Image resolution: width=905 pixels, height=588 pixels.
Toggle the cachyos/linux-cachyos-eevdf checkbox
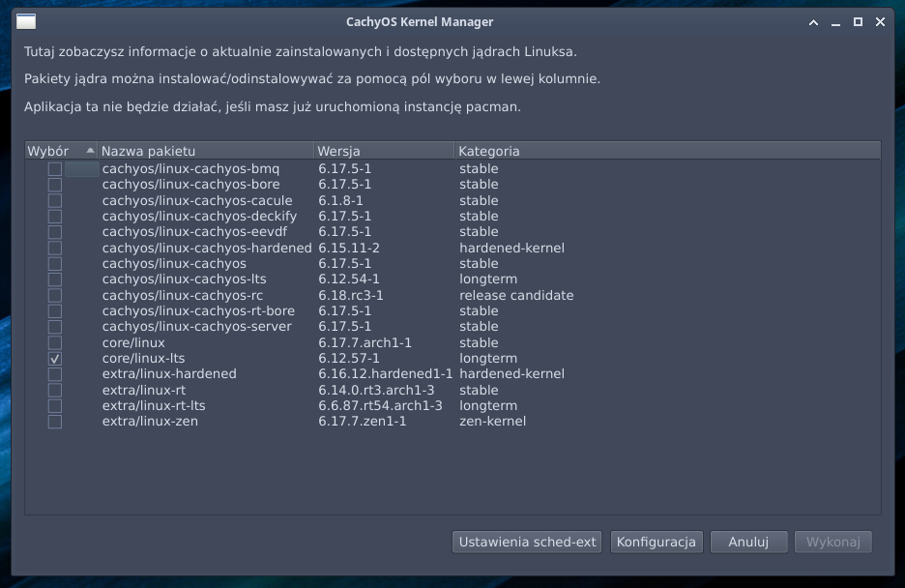click(55, 232)
